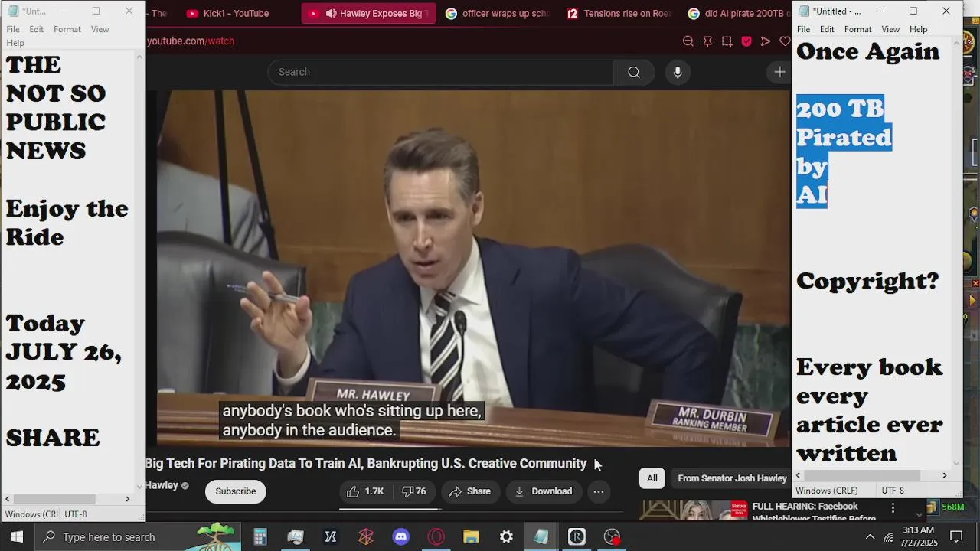Open the network wifi tray icon
Image resolution: width=980 pixels, height=551 pixels.
(888, 537)
